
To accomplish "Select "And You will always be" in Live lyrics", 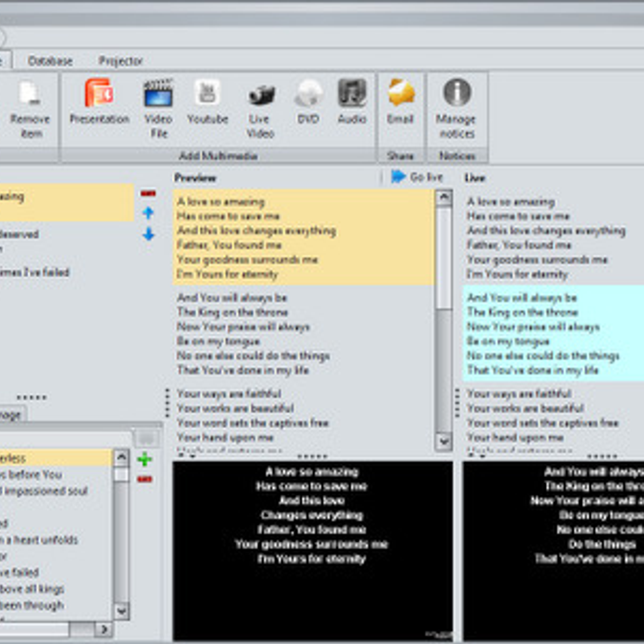I will tap(522, 298).
